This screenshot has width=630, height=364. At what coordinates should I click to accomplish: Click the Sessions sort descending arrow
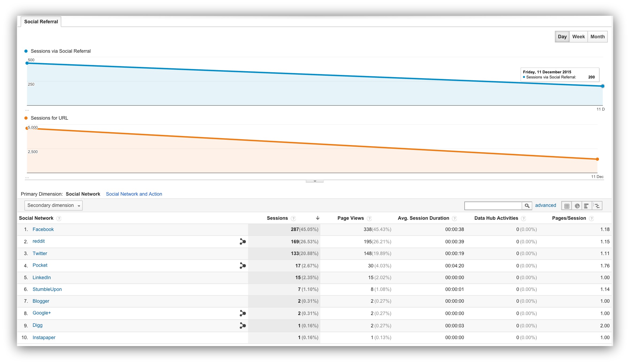coord(318,218)
